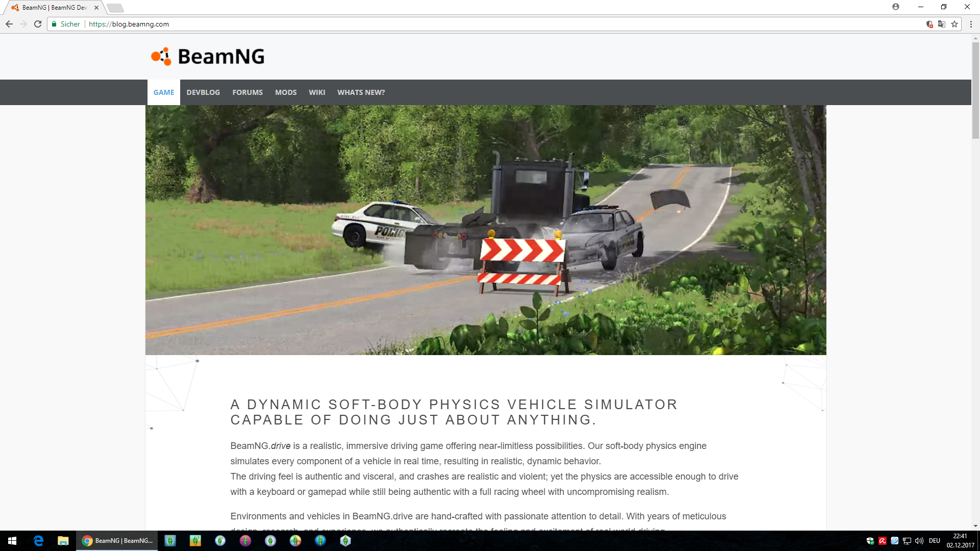The height and width of the screenshot is (551, 980).
Task: Launch the multicolored round Sims taskbar icon
Action: pos(295,541)
